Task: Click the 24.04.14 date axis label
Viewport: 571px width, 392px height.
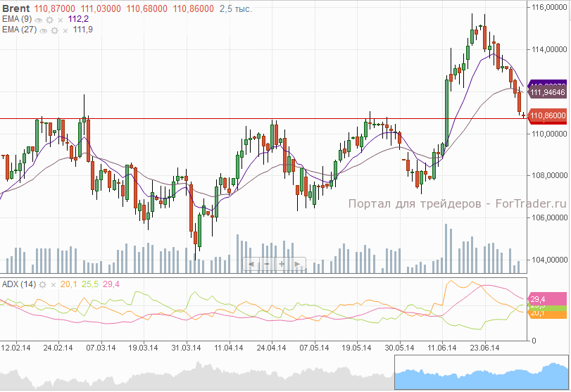Action: point(271,348)
